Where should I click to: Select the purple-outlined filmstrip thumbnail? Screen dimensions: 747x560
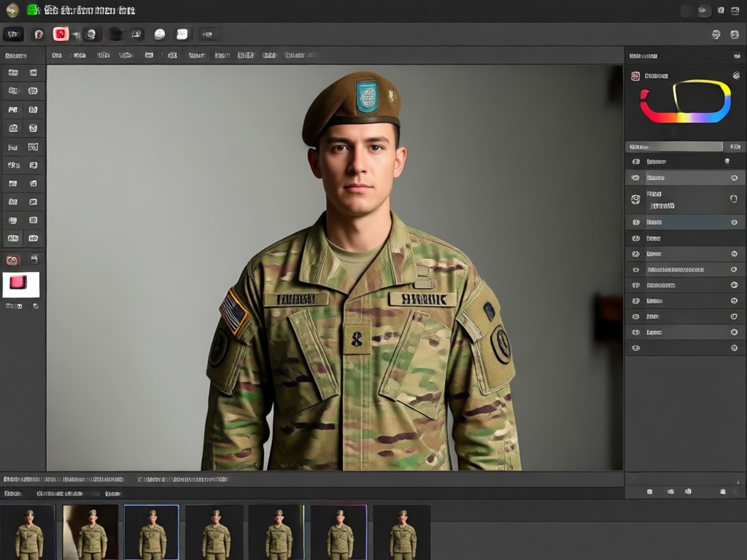coord(338,532)
